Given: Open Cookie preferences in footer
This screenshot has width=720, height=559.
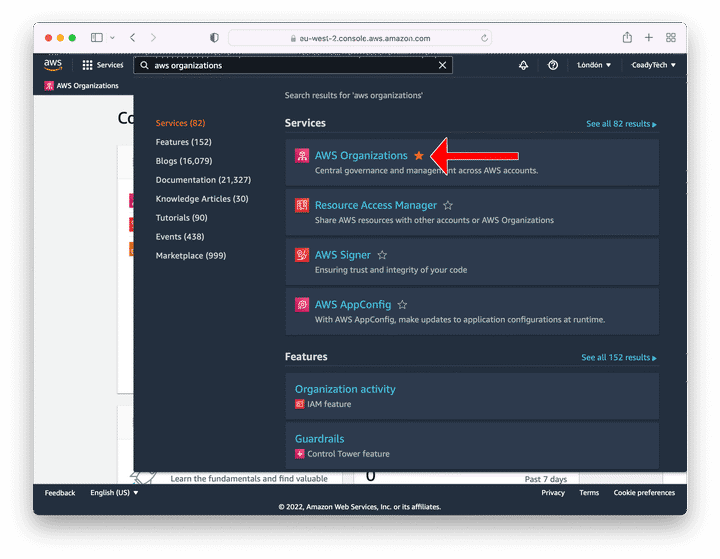Looking at the screenshot, I should coord(644,493).
